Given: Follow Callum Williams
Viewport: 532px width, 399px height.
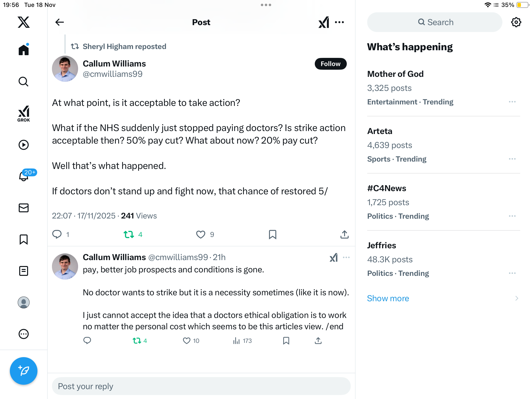Looking at the screenshot, I should point(331,64).
